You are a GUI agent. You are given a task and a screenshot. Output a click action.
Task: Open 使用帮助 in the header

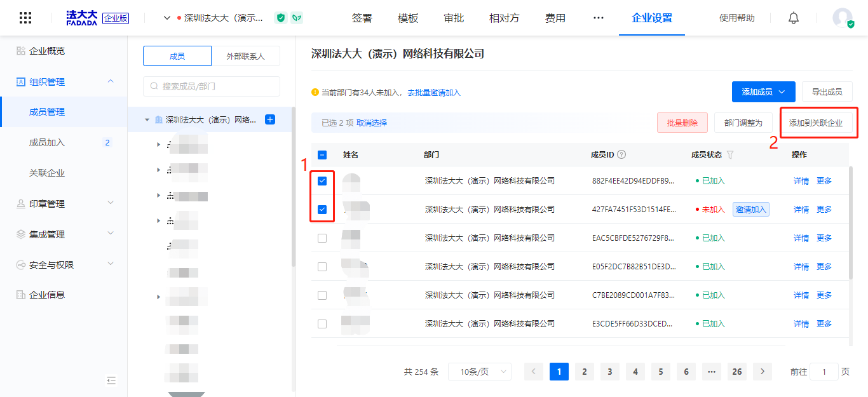click(x=737, y=18)
